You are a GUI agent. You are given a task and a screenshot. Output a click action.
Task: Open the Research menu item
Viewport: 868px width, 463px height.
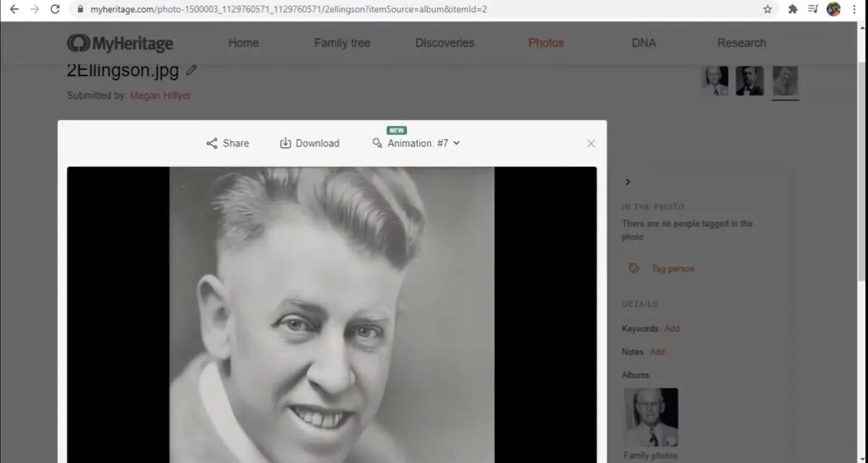coord(741,43)
